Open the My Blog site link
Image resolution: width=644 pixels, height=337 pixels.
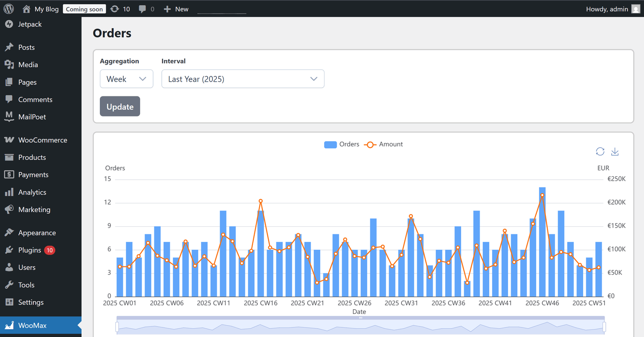pos(47,9)
